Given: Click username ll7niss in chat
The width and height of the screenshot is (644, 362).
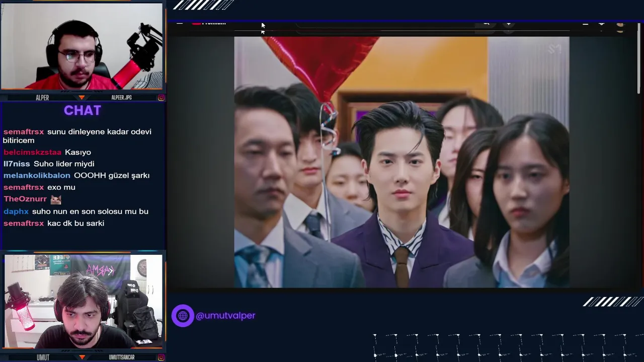Looking at the screenshot, I should coord(17,164).
